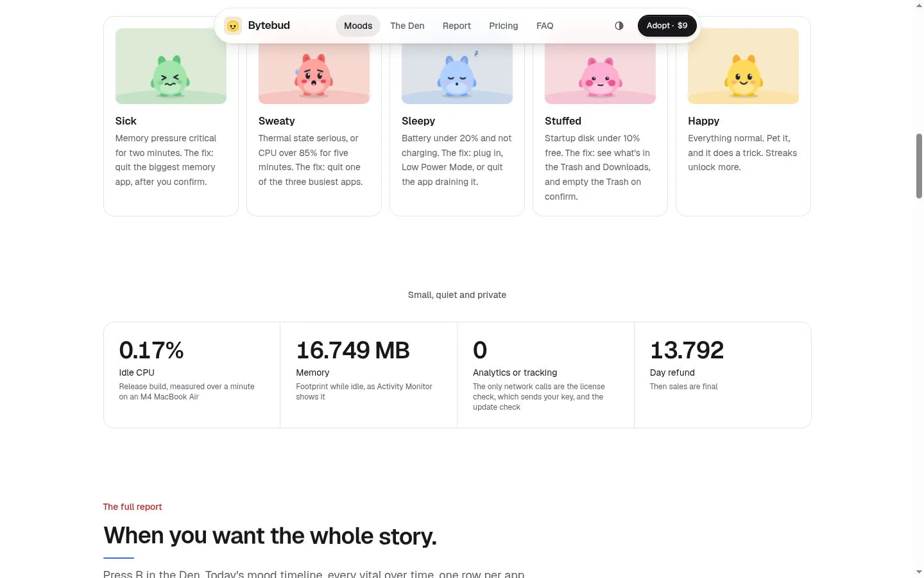Click the 'Day refund' label
This screenshot has height=578, width=924.
coord(672,372)
